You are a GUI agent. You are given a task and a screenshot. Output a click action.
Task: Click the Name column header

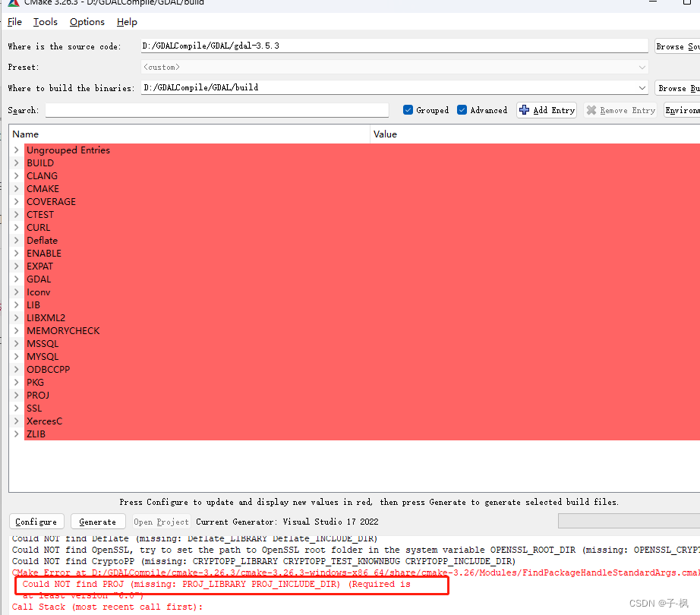[26, 134]
